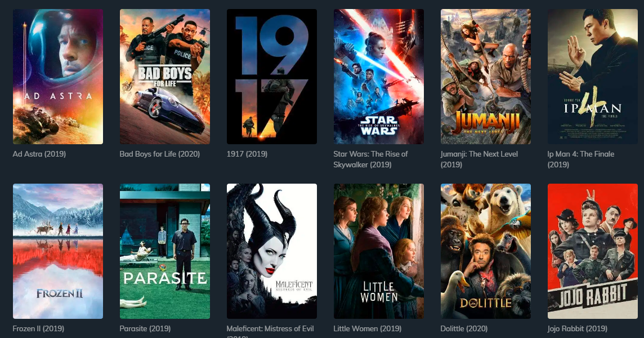Screen dimensions: 644x338
Task: Open Star Wars Rise of Skywalker poster
Action: (x=379, y=77)
